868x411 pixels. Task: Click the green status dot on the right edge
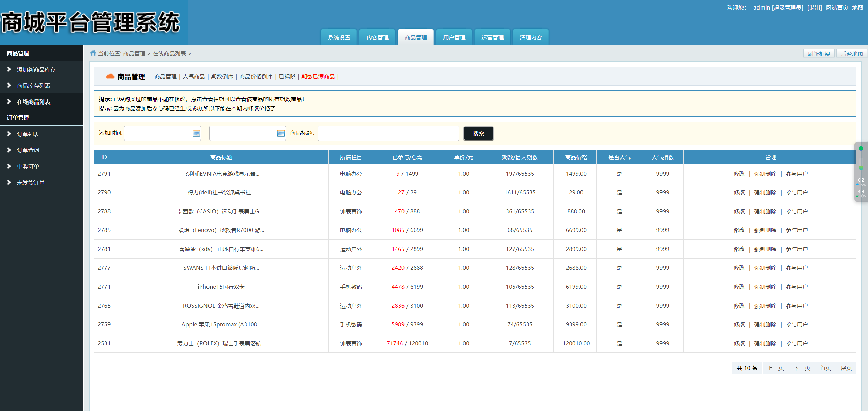click(x=862, y=148)
